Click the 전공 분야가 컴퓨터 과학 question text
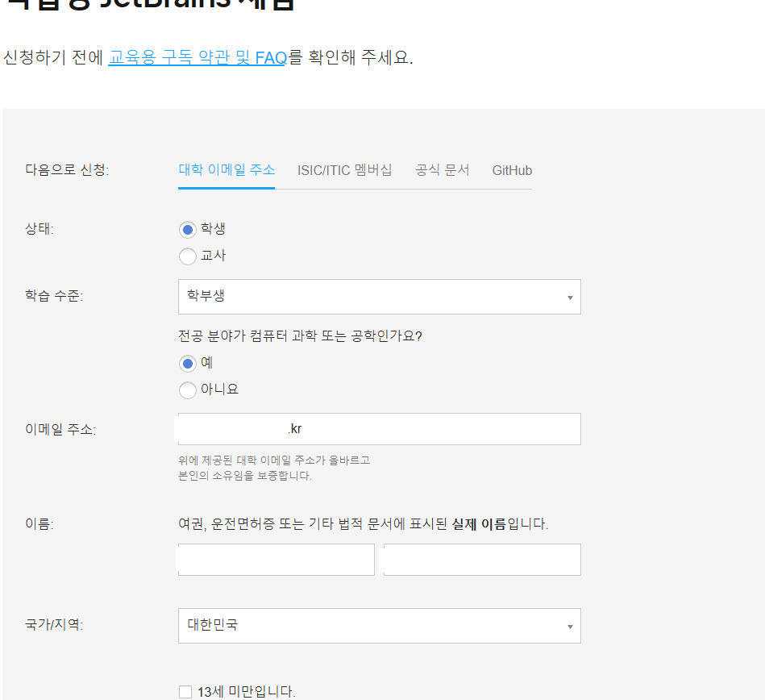 coord(300,335)
